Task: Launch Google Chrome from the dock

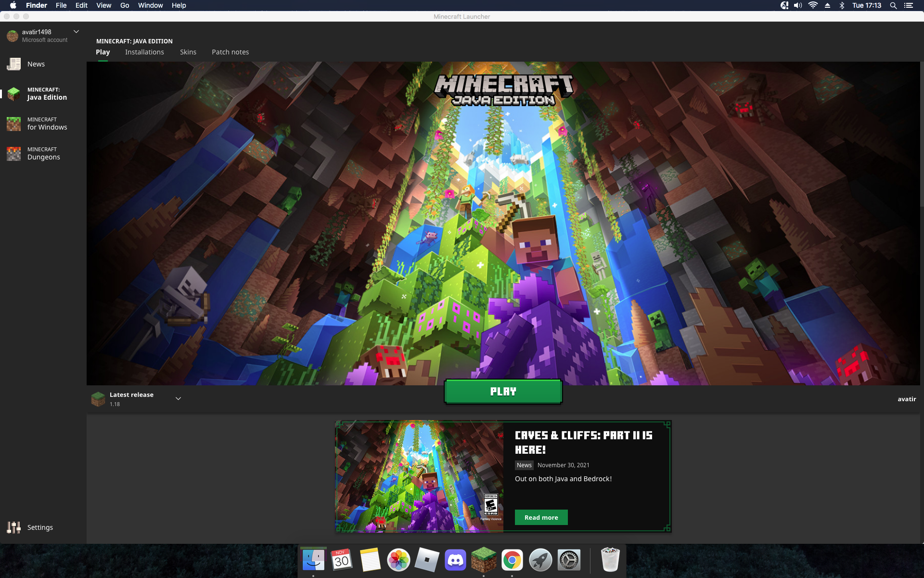Action: [512, 560]
